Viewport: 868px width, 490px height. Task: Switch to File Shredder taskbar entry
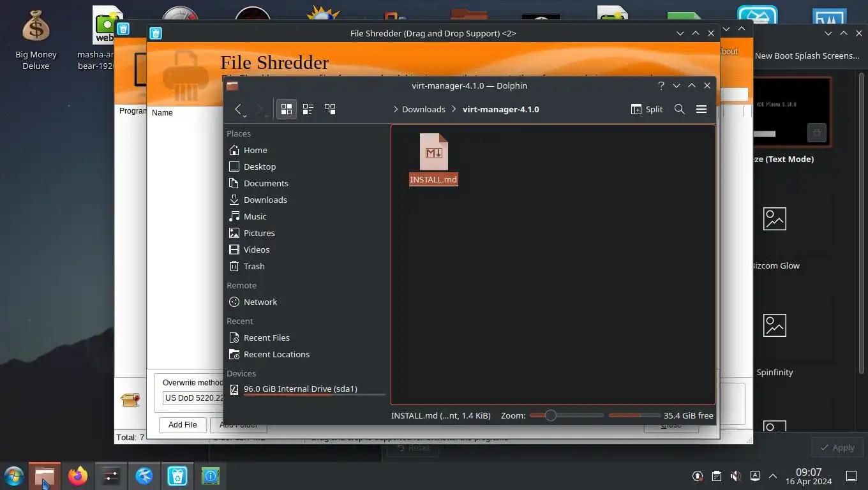[x=177, y=476]
